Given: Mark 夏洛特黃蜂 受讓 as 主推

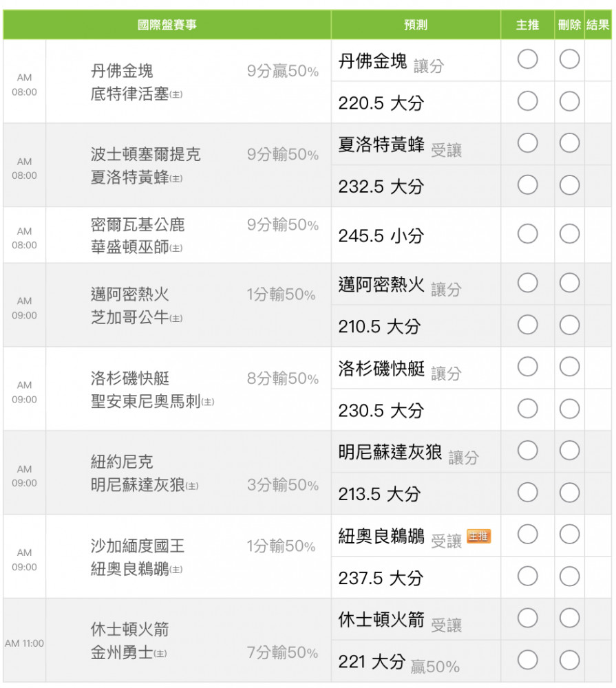Looking at the screenshot, I should pos(527,143).
